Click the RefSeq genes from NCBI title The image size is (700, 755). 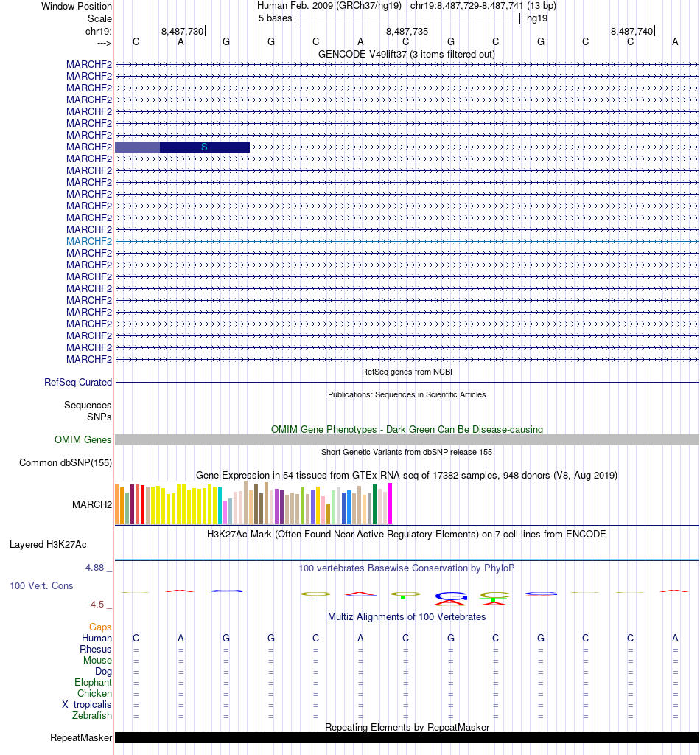pyautogui.click(x=407, y=372)
